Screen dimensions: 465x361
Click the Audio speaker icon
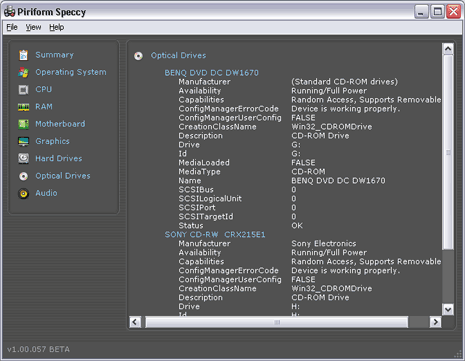23,193
